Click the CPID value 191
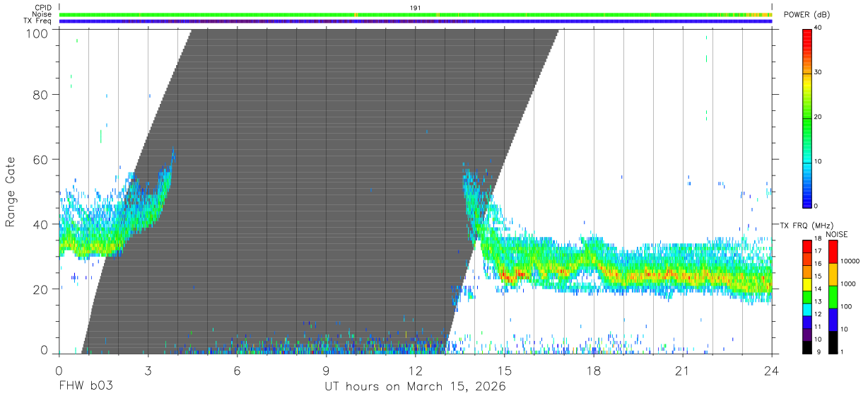This screenshot has width=868, height=401. 416,8
